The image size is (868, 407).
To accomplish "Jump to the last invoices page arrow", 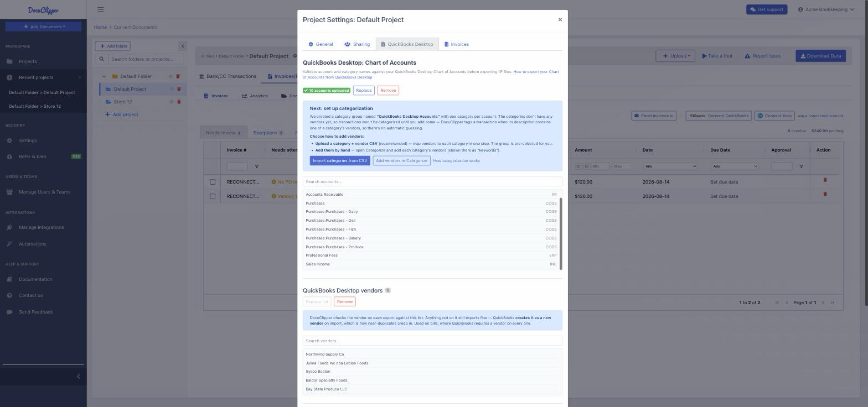I will tap(832, 302).
